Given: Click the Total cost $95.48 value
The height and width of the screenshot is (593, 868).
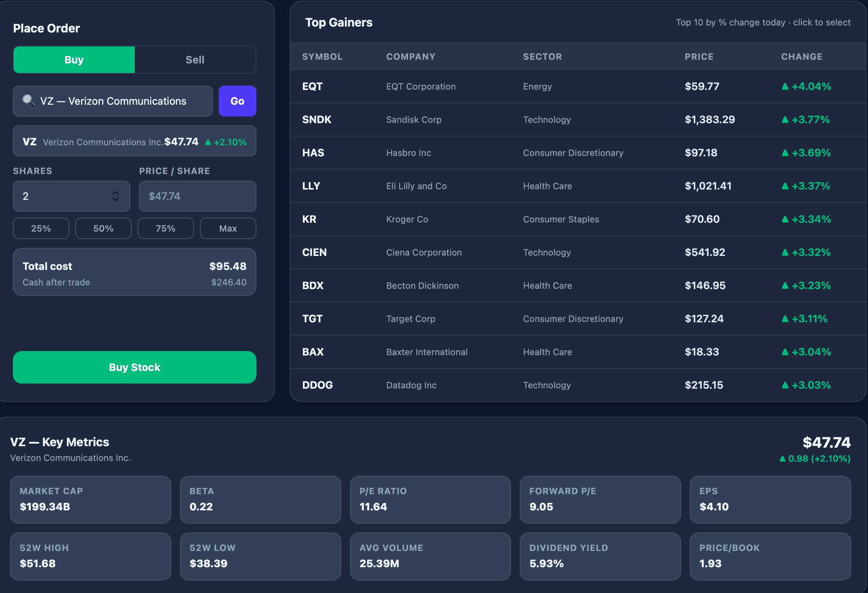Looking at the screenshot, I should [228, 267].
